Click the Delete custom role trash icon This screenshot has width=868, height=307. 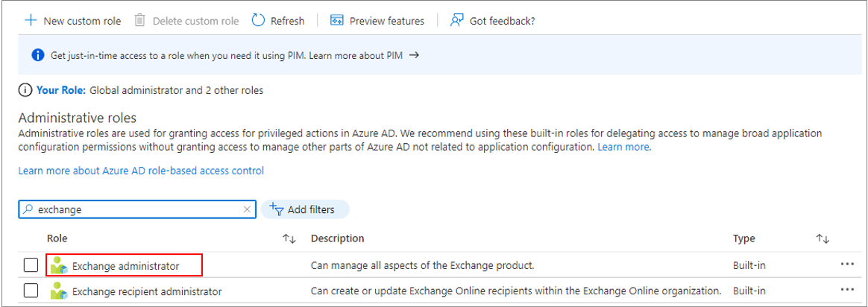(x=140, y=20)
